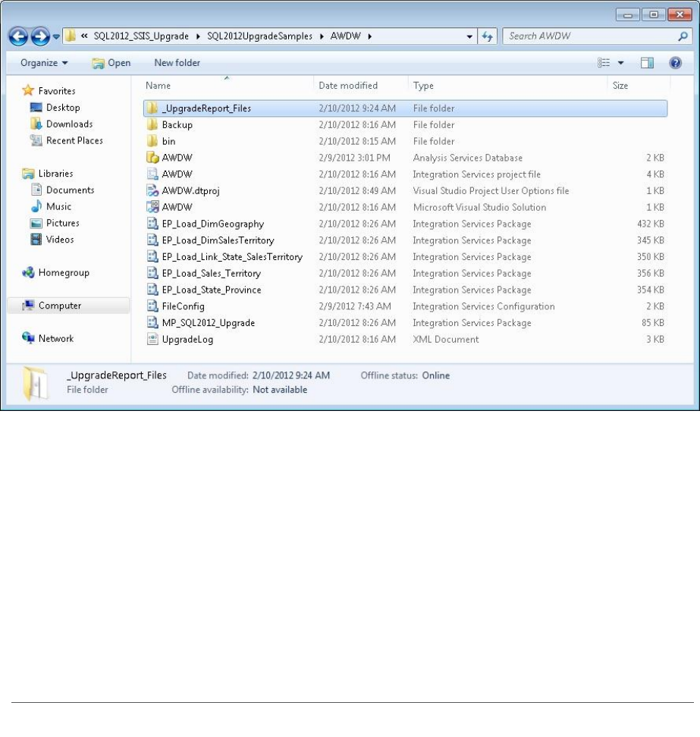Viewport: 700px width, 737px height.
Task: Open Downloads in the navigation pane
Action: point(69,124)
